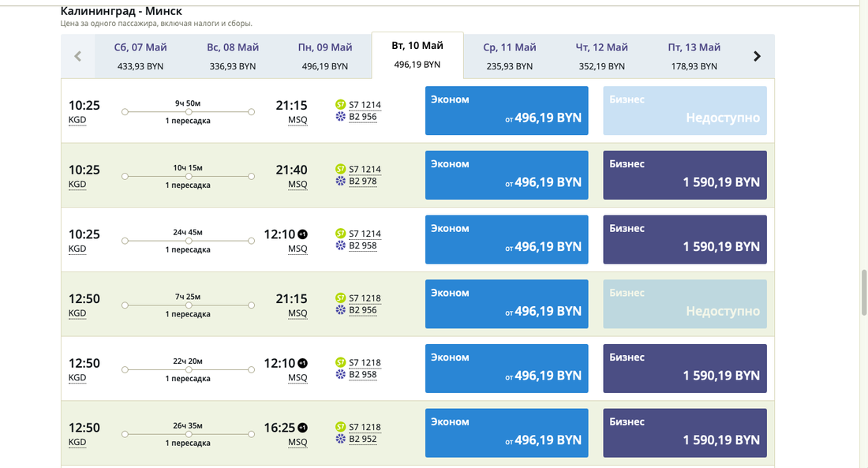Select Эконом fare for the 12:50–16:25 flight

[x=507, y=432]
